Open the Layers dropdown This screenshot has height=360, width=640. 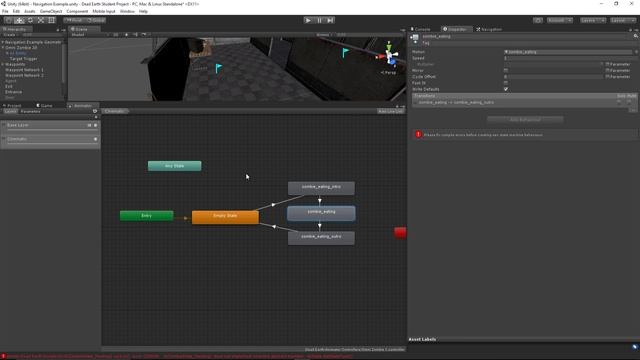[x=593, y=20]
